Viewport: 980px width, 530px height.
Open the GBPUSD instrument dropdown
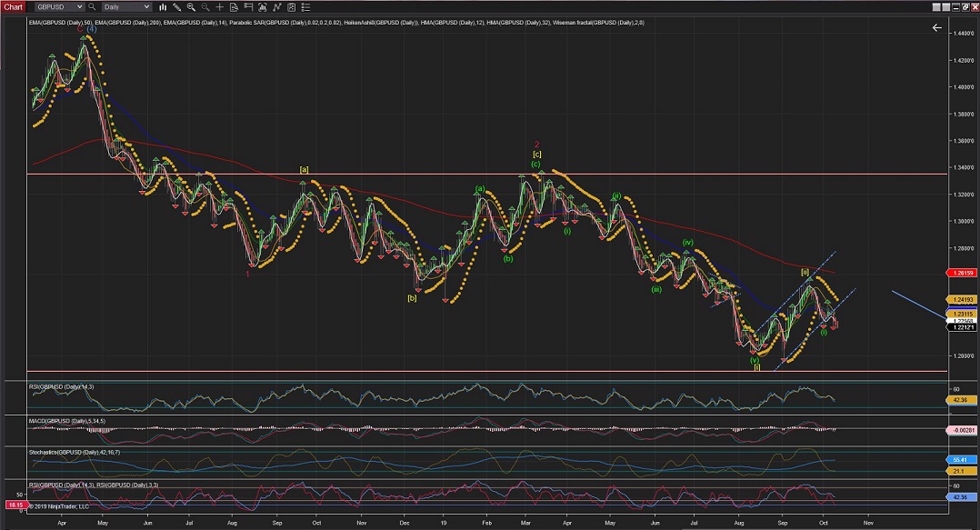tap(59, 7)
